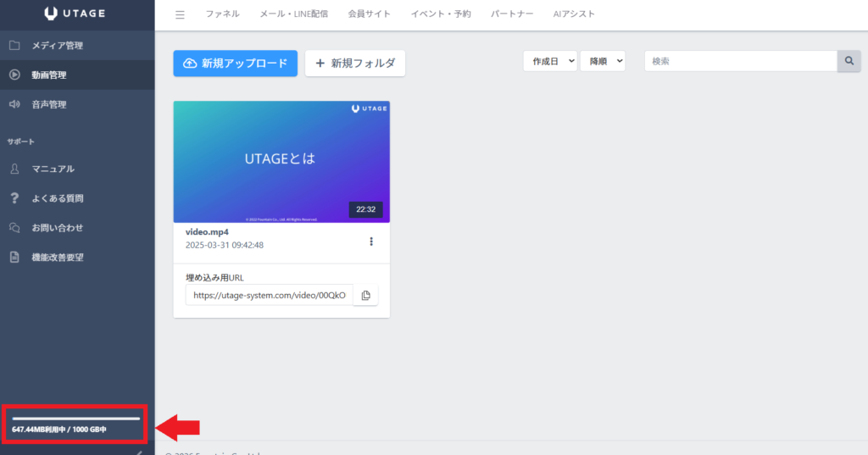Screen dimensions: 868x455
Task: Switch to メール・LINE配信 menu
Action: tap(293, 14)
